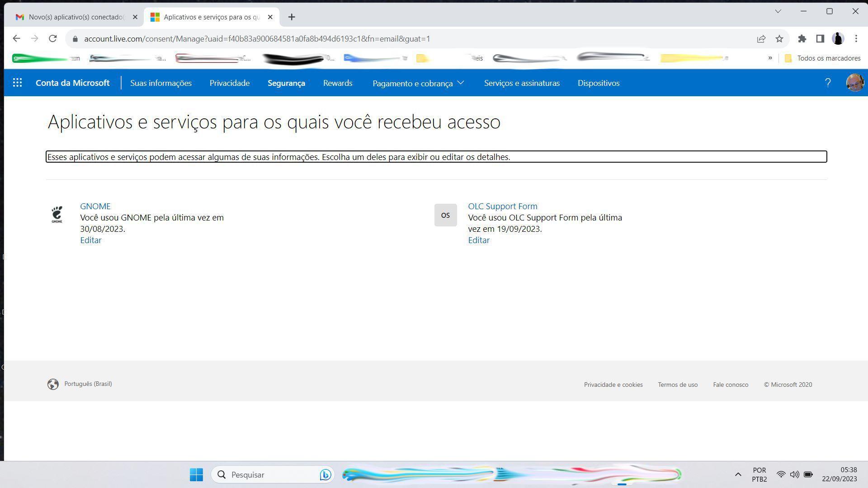Screen dimensions: 868x488
Task: Click the GNOME foot logo icon
Action: (57, 215)
